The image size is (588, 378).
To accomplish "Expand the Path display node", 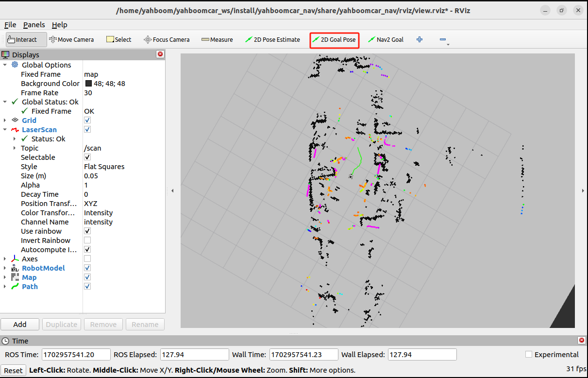I will click(5, 287).
